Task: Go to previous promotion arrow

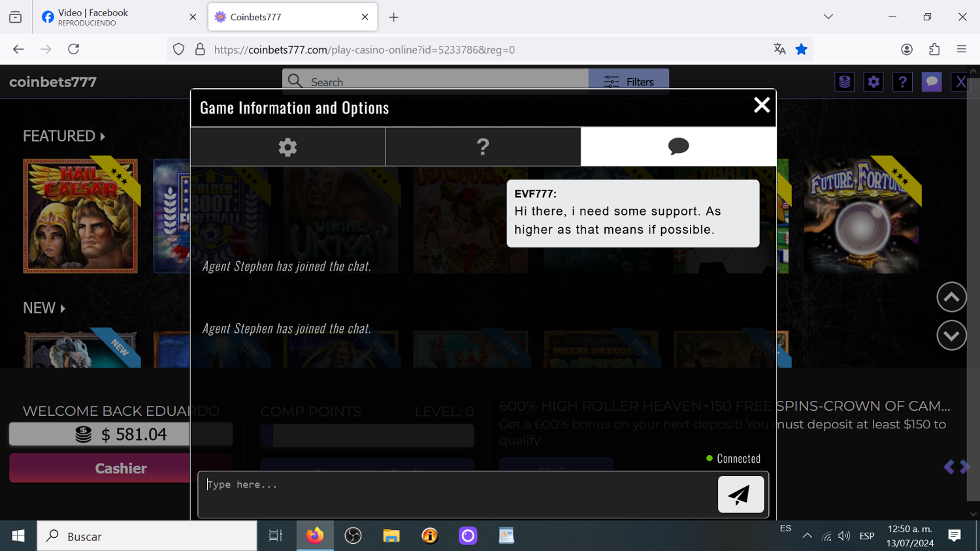Action: click(x=949, y=467)
